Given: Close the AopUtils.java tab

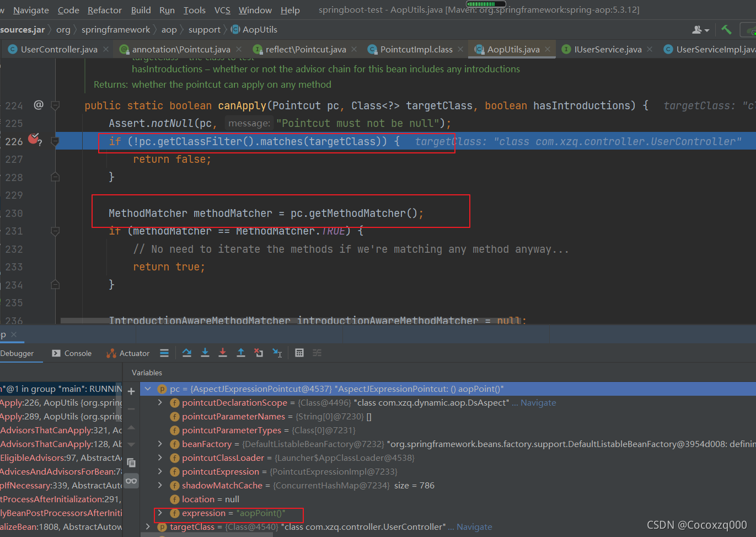Looking at the screenshot, I should [x=548, y=49].
